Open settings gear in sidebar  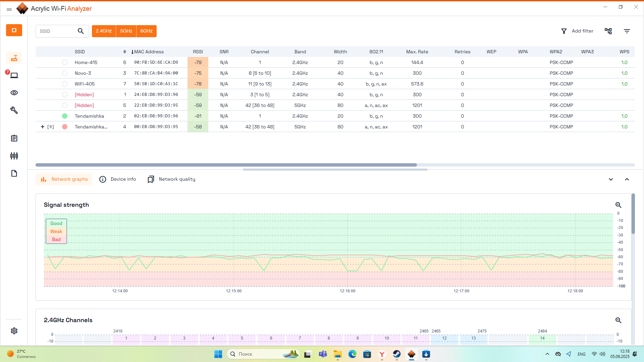[14, 331]
